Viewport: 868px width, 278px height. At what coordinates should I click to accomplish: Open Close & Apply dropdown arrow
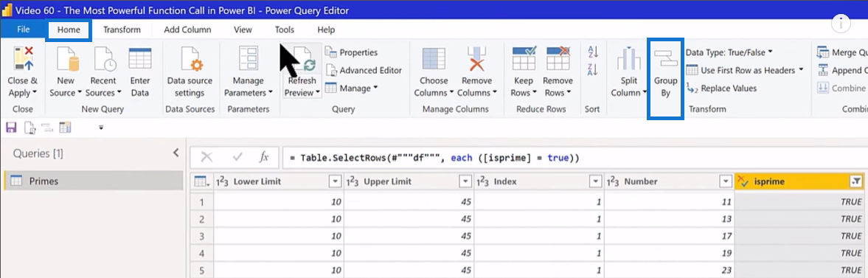(35, 93)
